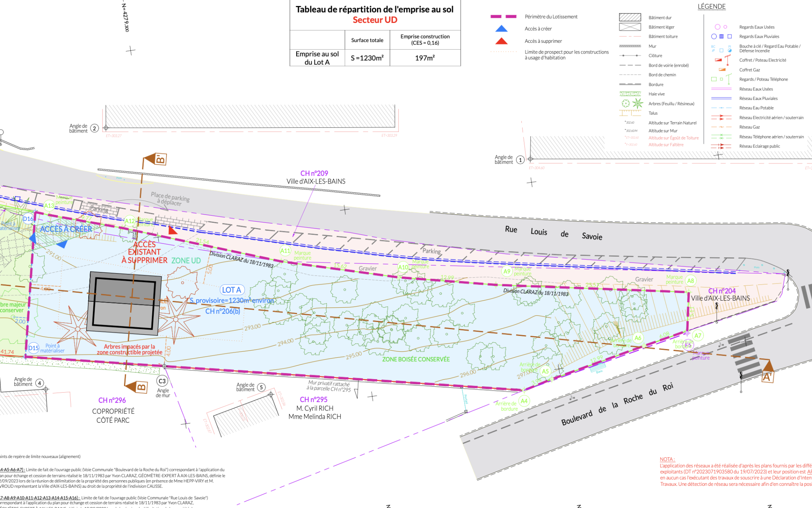Click the orange B' section flag marker

(x=156, y=159)
